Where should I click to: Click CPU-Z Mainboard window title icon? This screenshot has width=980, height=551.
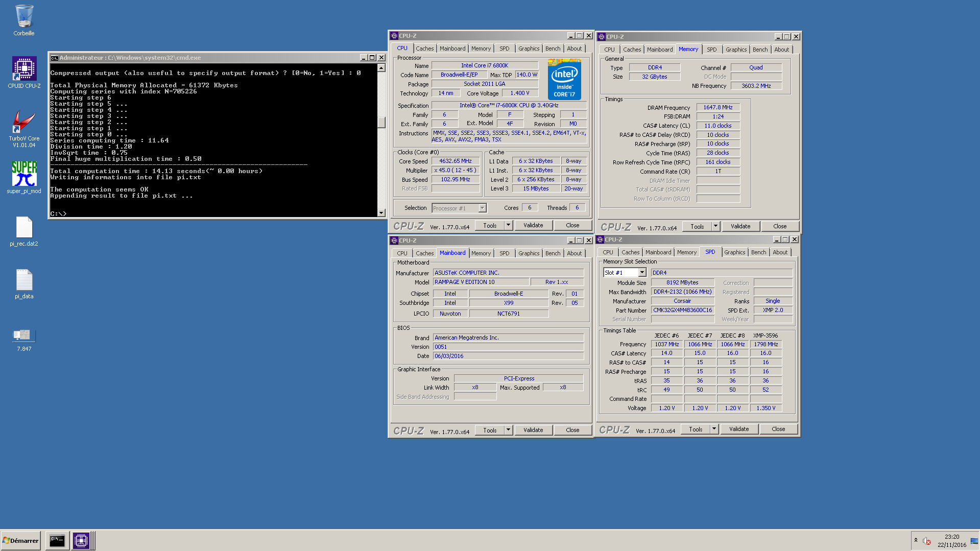click(394, 241)
